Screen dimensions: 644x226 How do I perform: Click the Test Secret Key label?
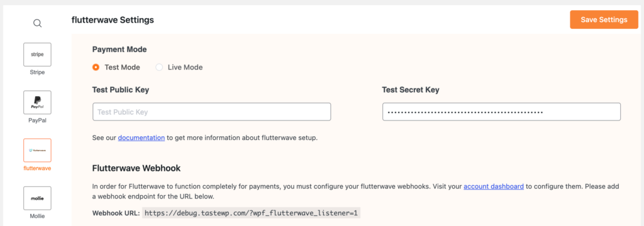tap(410, 90)
